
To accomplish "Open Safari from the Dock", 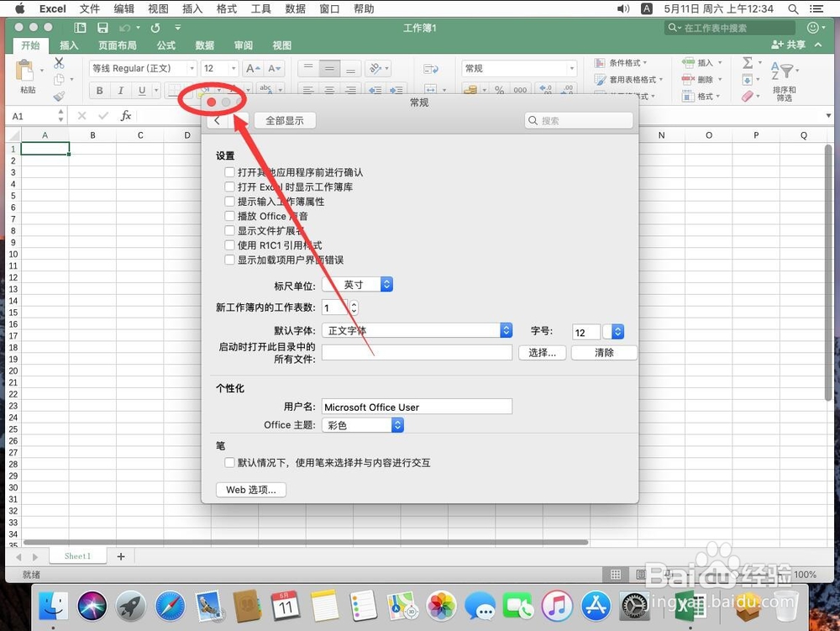I will [170, 606].
